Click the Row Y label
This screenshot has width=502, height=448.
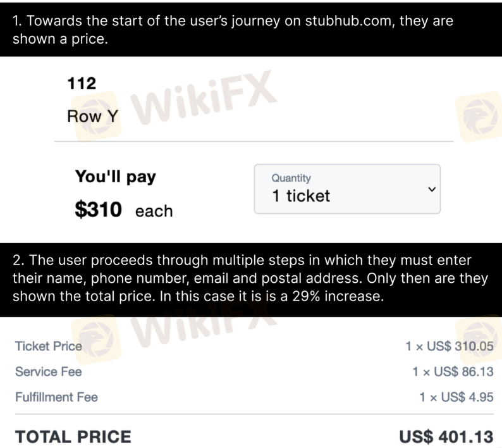tap(90, 117)
